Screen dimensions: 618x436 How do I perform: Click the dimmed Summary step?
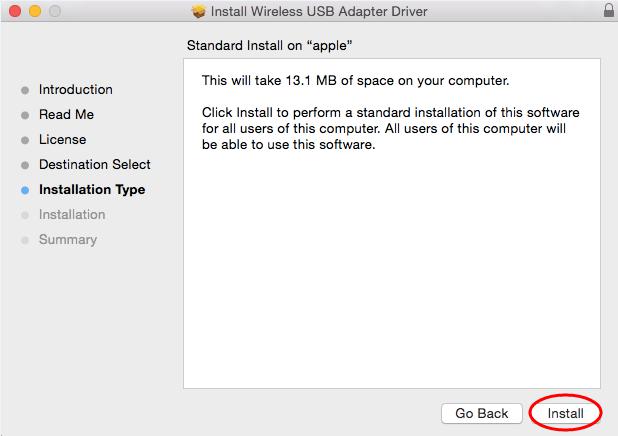[67, 240]
